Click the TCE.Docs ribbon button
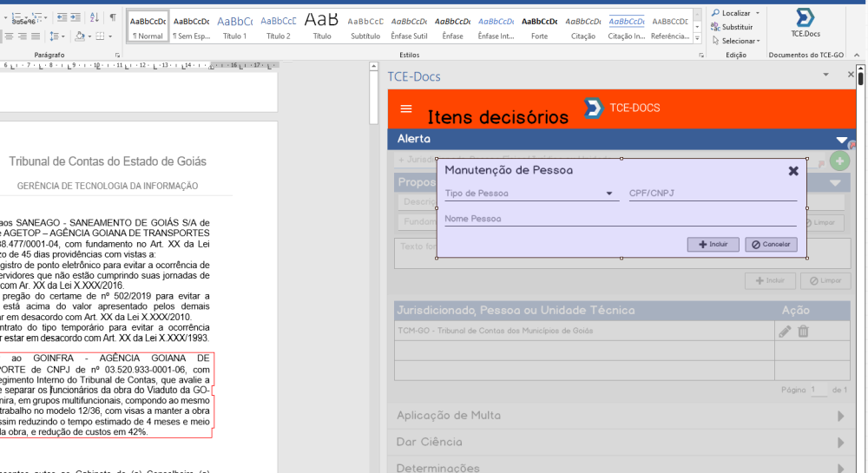868x473 pixels. click(x=805, y=23)
